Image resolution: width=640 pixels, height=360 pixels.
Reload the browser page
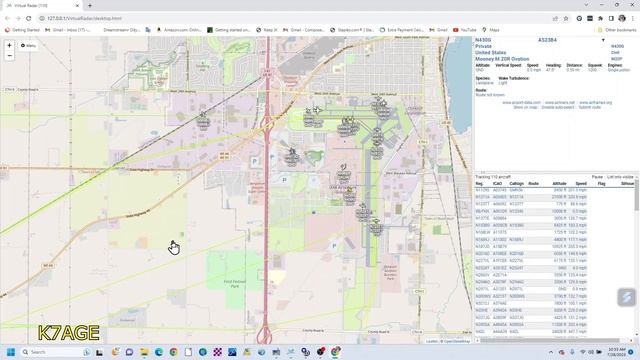29,18
